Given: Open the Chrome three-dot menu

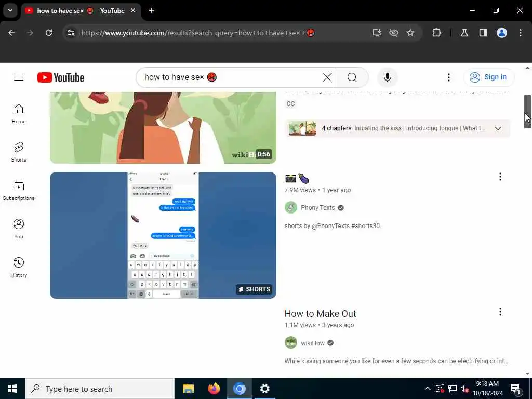Looking at the screenshot, I should tap(521, 33).
